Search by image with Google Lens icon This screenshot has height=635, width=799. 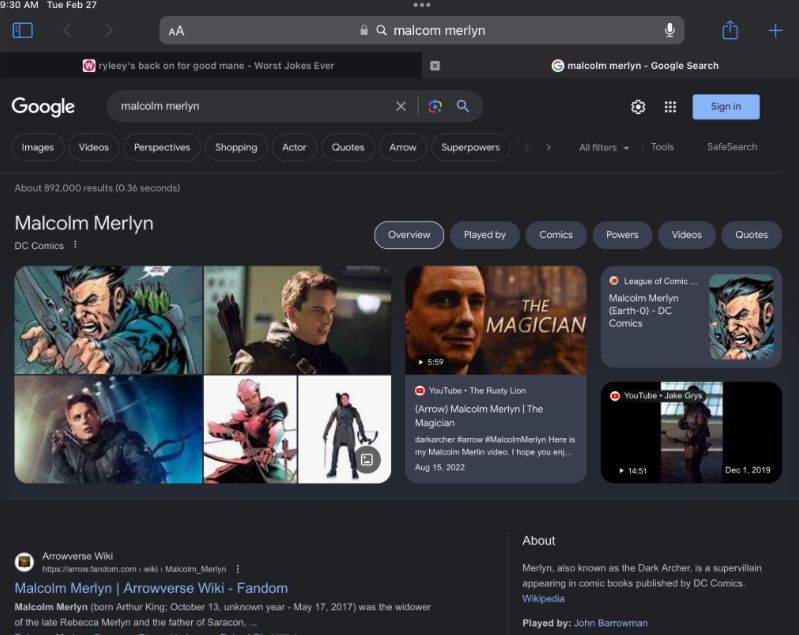pos(435,106)
